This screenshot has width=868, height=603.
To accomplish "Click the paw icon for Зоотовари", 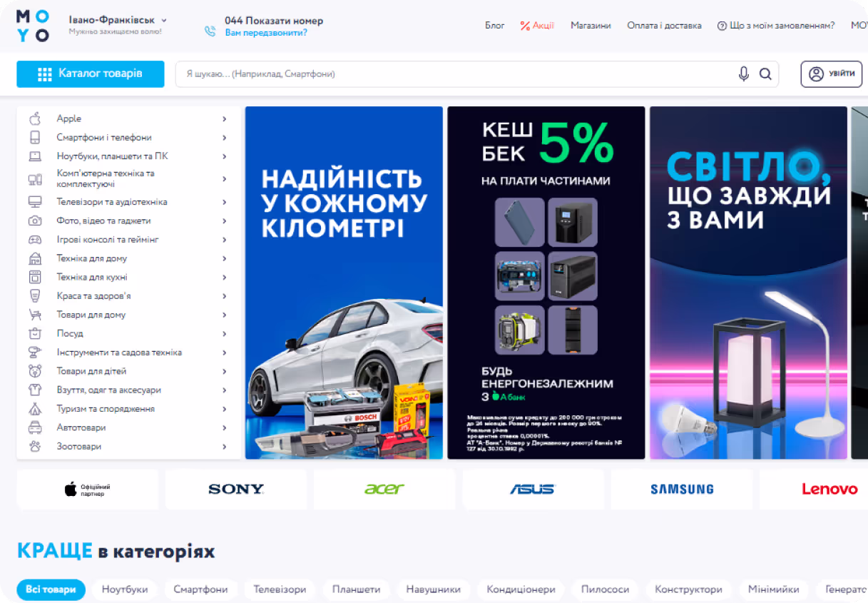I will click(35, 447).
